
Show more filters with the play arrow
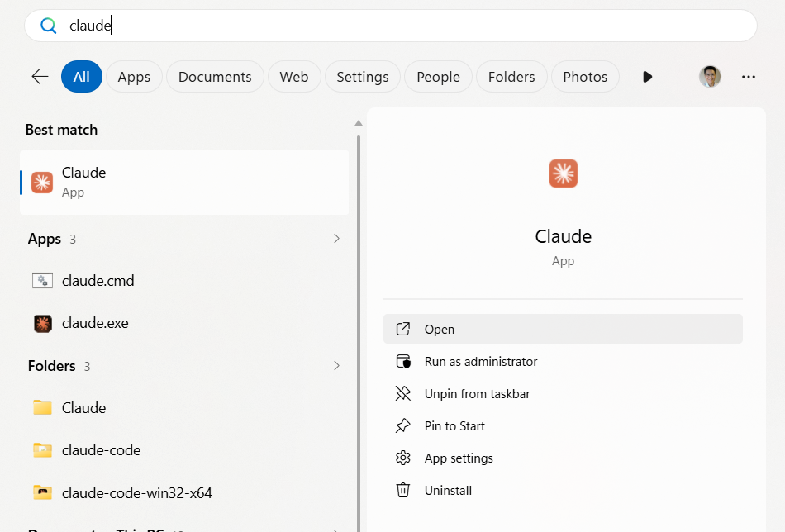click(647, 77)
